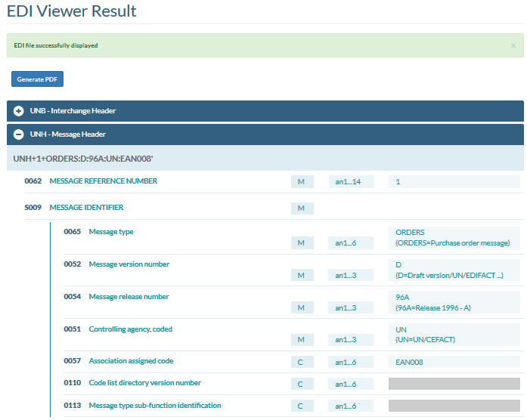Click the empty gray field for 0113
Screen dimensions: 527x420
tap(454, 406)
